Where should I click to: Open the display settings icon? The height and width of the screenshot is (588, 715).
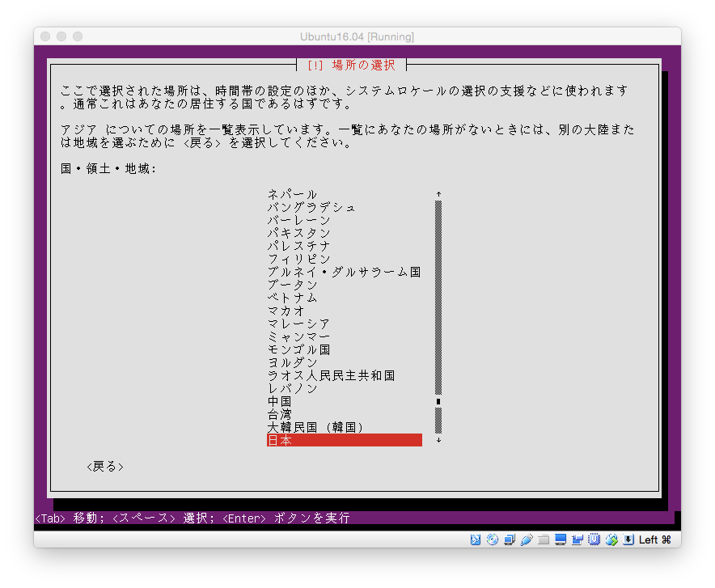pos(561,539)
